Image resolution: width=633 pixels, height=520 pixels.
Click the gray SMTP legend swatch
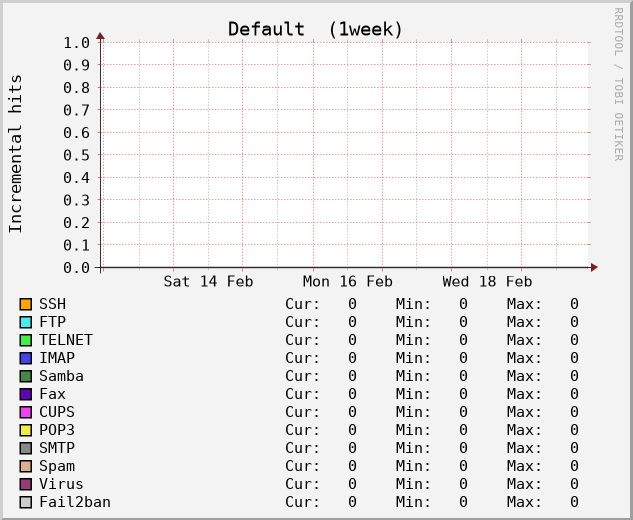[26, 448]
